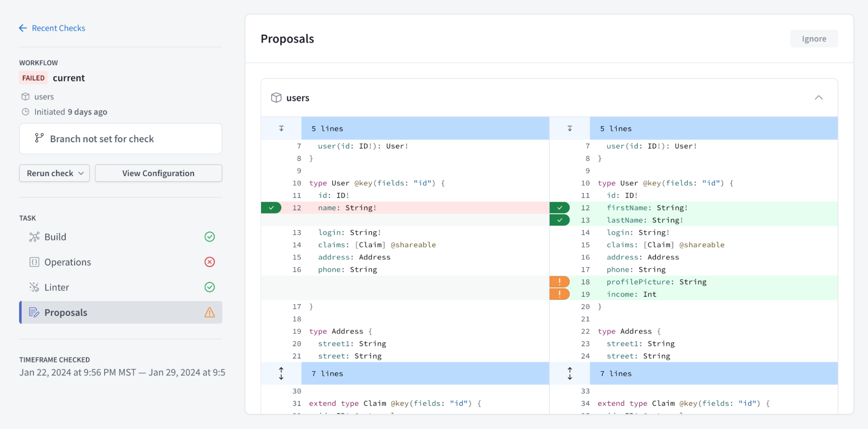Click the timeframe checked date text

[x=122, y=373]
